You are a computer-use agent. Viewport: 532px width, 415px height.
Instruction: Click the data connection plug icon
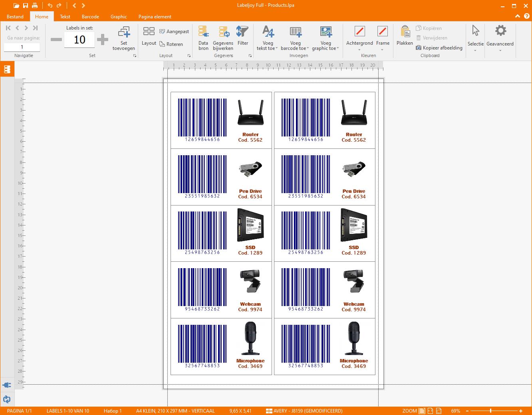[x=7, y=385]
